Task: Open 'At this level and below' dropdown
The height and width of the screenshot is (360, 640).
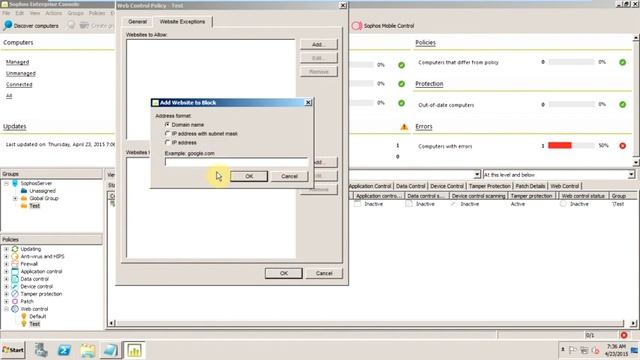Action: [x=631, y=175]
